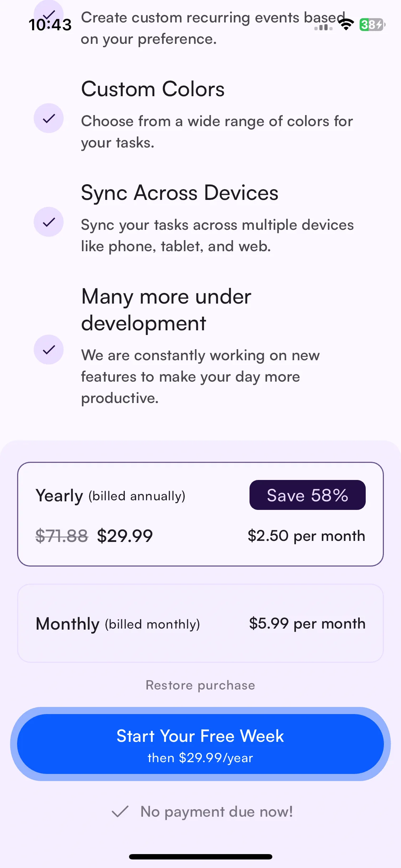Select the Monthly billed monthly plan

click(200, 623)
